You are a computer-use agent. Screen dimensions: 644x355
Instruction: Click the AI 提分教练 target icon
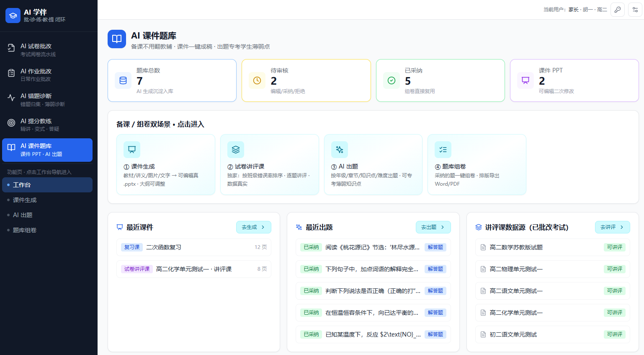coord(11,123)
